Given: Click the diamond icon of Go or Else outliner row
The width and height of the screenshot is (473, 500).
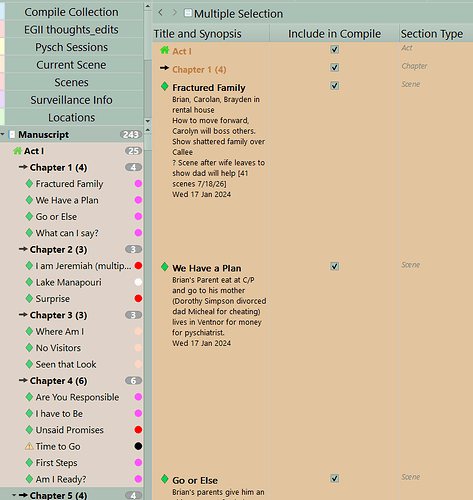Looking at the screenshot, I should 164,479.
